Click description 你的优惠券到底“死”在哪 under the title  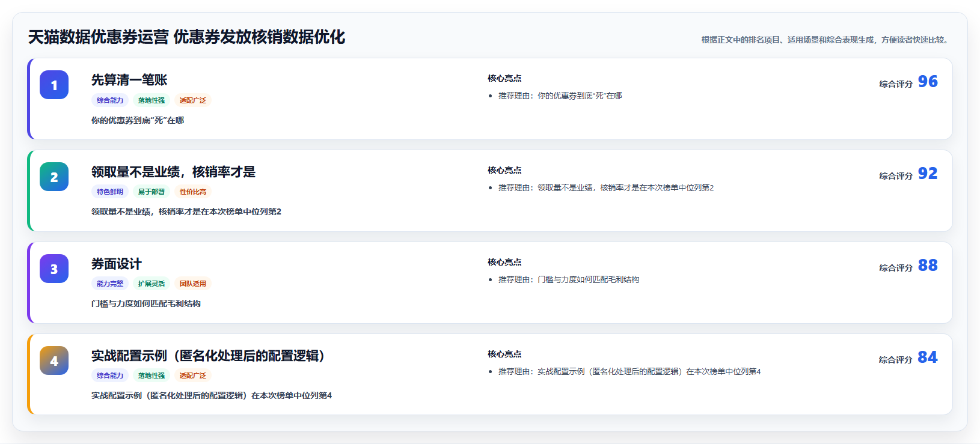pos(138,120)
